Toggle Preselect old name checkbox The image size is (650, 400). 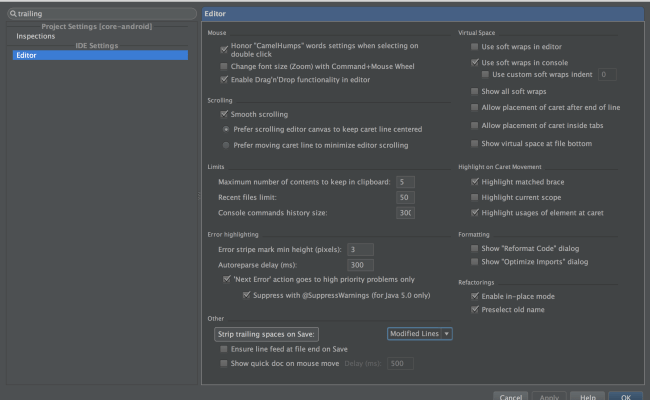[x=474, y=309]
